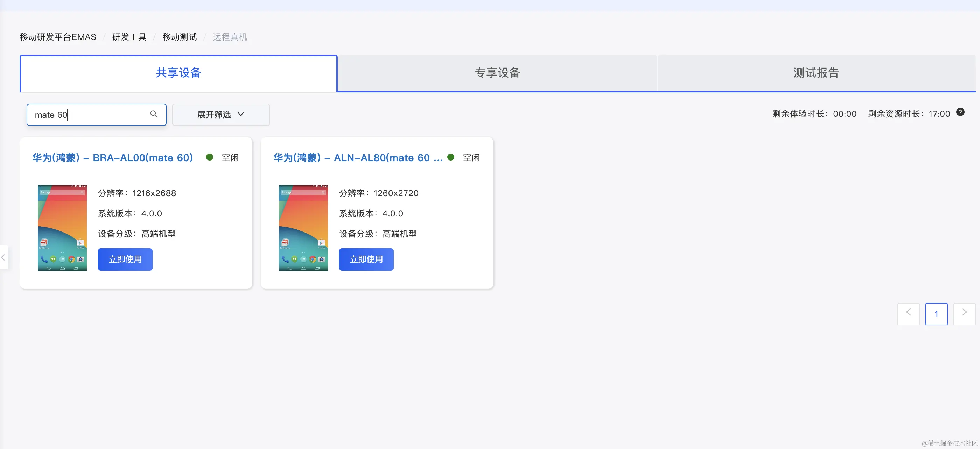The width and height of the screenshot is (980, 449).
Task: Select page 1 in pagination
Action: [936, 314]
